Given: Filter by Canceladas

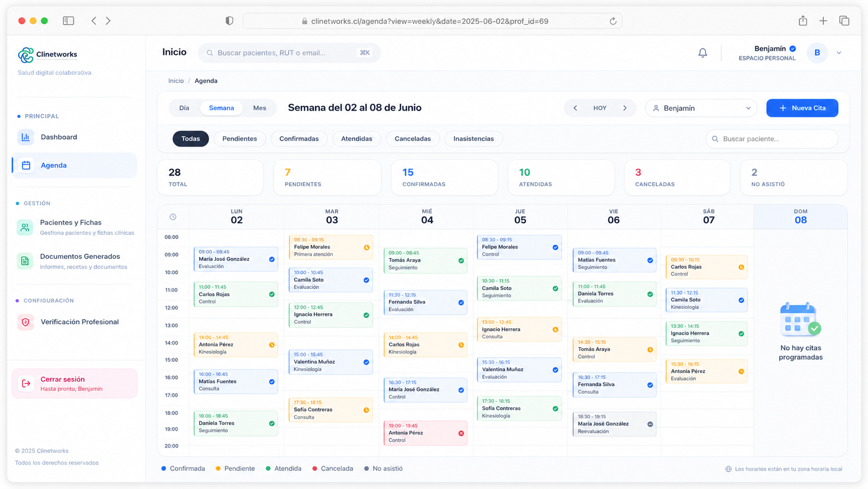Looking at the screenshot, I should (413, 139).
